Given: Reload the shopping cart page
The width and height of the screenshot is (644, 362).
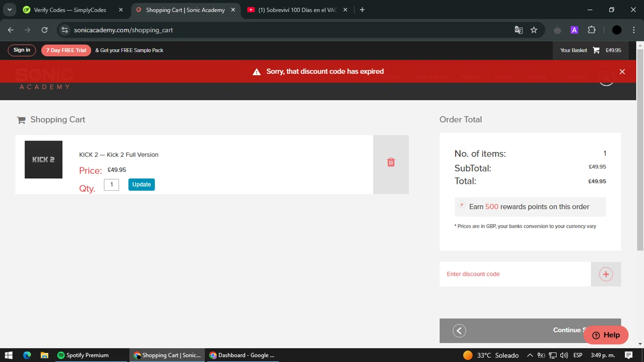Looking at the screenshot, I should [x=44, y=30].
